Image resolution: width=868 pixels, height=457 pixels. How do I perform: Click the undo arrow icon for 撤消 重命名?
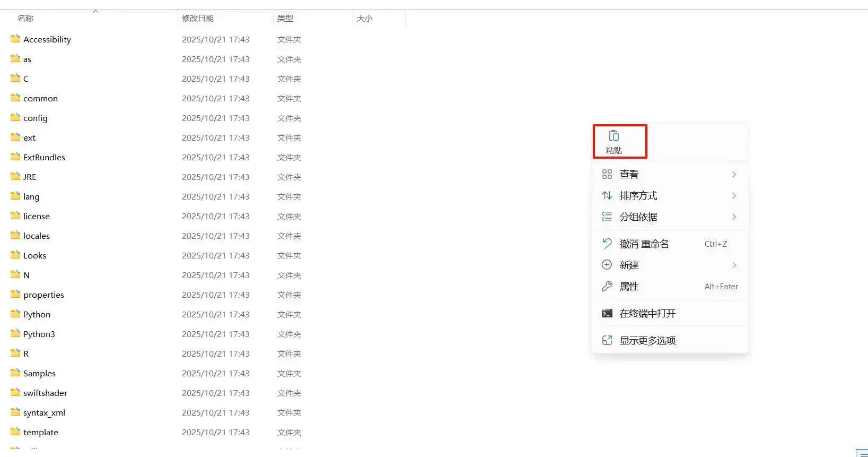(x=607, y=244)
